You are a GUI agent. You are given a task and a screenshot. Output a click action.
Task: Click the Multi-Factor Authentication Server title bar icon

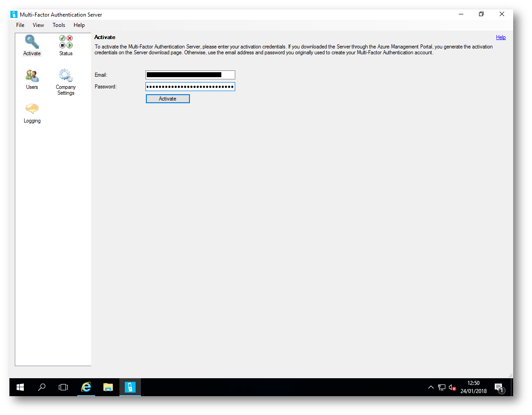[x=14, y=14]
